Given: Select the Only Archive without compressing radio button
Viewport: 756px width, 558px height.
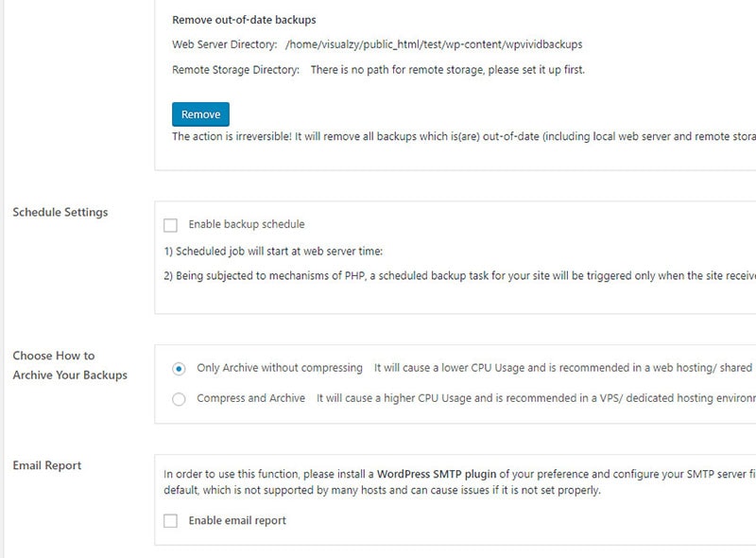Looking at the screenshot, I should pos(179,368).
